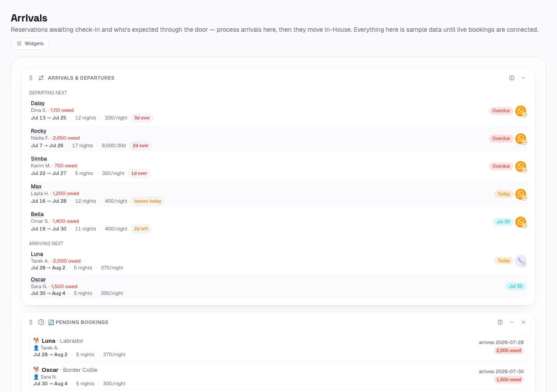The image size is (557, 392).
Task: Select the Daisy departure name
Action: 38,103
